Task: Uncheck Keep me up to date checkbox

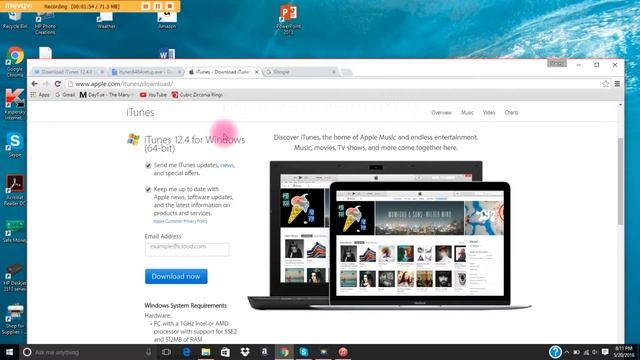Action: click(x=148, y=189)
